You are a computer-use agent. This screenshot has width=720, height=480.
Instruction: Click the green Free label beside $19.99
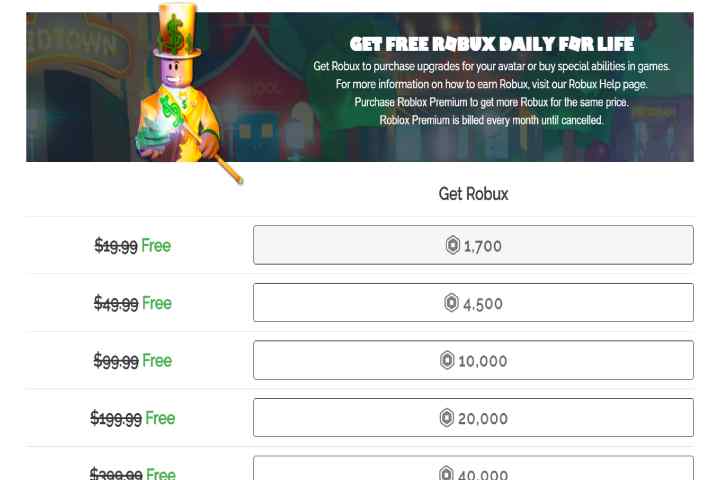156,246
